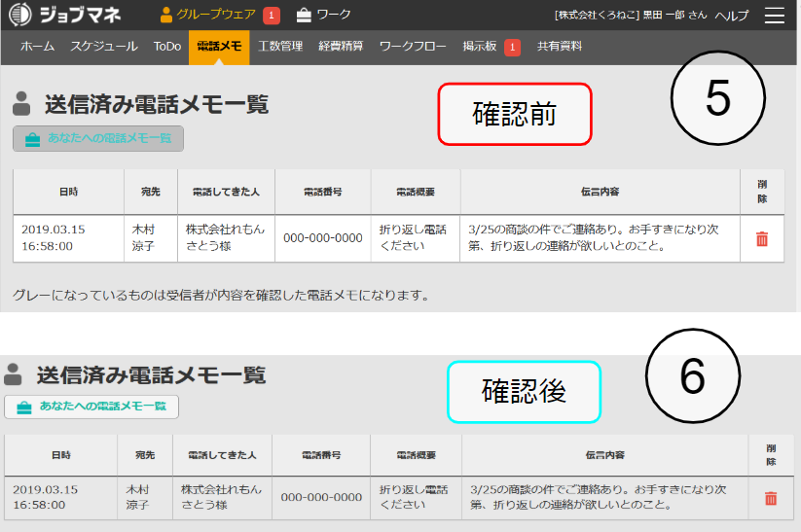Click the lower あなたへの電話メモ一覧 button
The image size is (801, 532).
coord(91,407)
